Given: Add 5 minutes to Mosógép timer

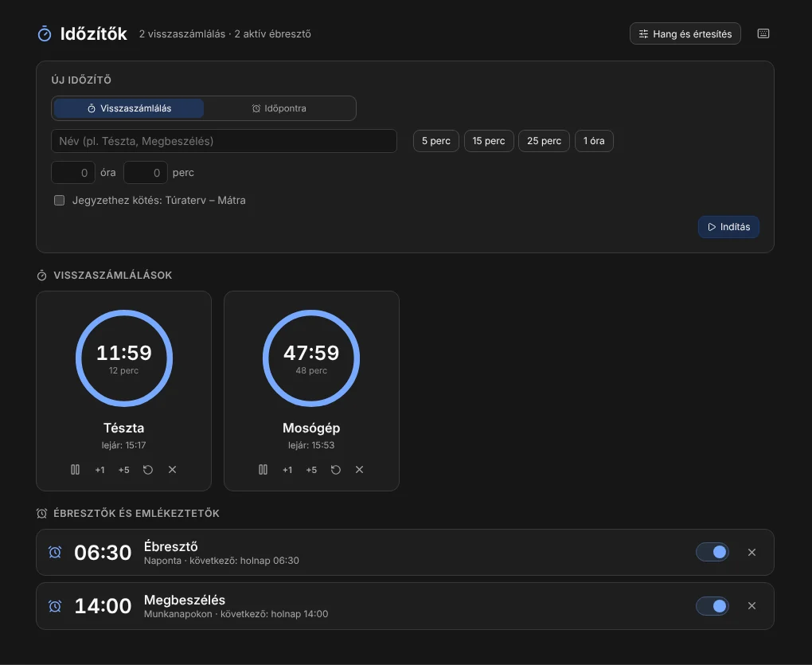Looking at the screenshot, I should 311,470.
